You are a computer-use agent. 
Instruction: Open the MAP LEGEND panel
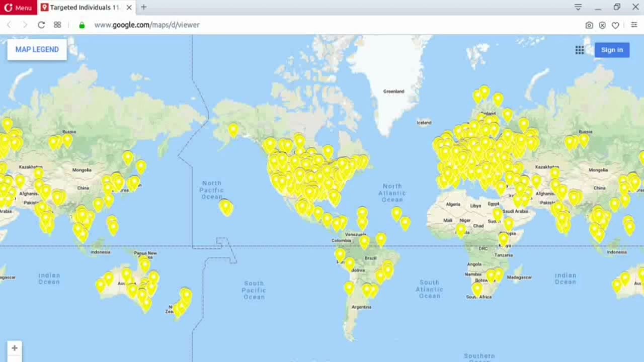pos(37,49)
